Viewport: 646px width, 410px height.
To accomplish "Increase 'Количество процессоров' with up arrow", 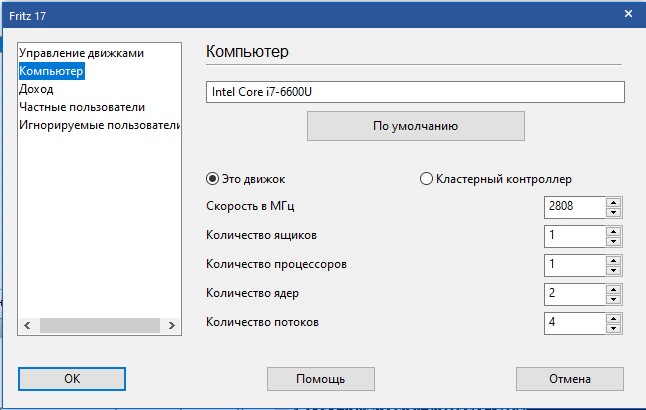I will (x=613, y=260).
